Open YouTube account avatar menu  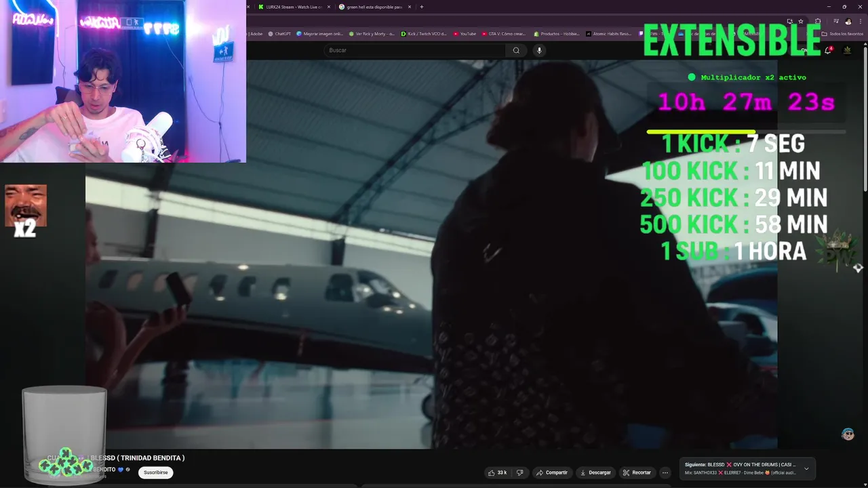coord(847,50)
